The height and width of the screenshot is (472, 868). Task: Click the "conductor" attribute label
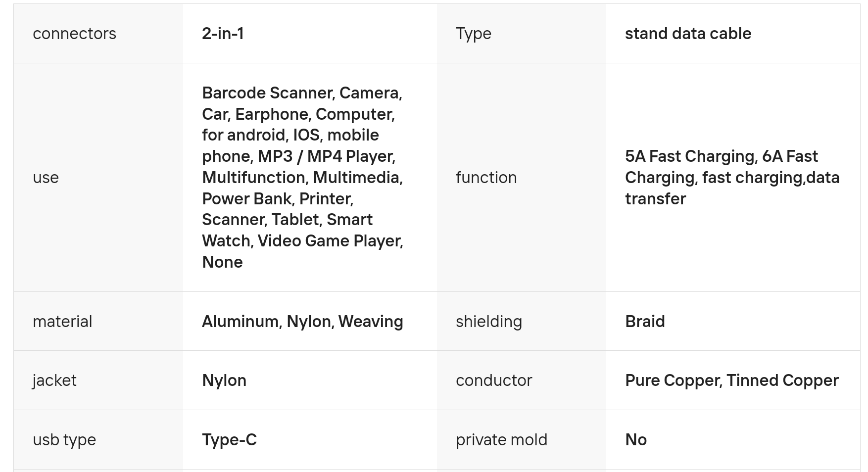(x=493, y=380)
